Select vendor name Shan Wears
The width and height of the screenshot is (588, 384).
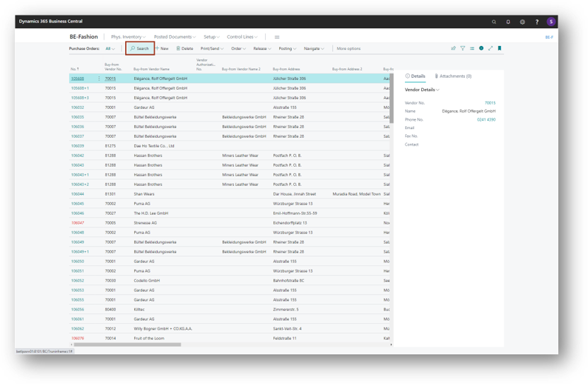pos(144,193)
